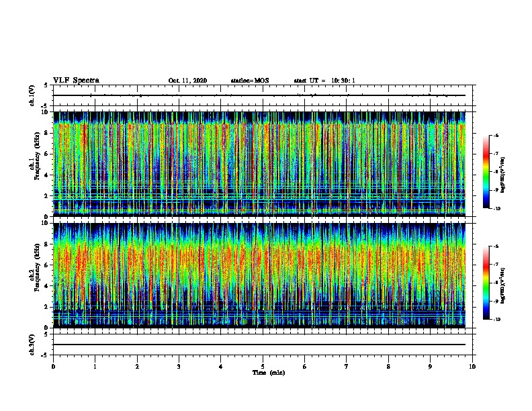This screenshot has height=411, width=532.
Task: Click inside the ch.2 spectrogram panel
Action: coord(259,275)
